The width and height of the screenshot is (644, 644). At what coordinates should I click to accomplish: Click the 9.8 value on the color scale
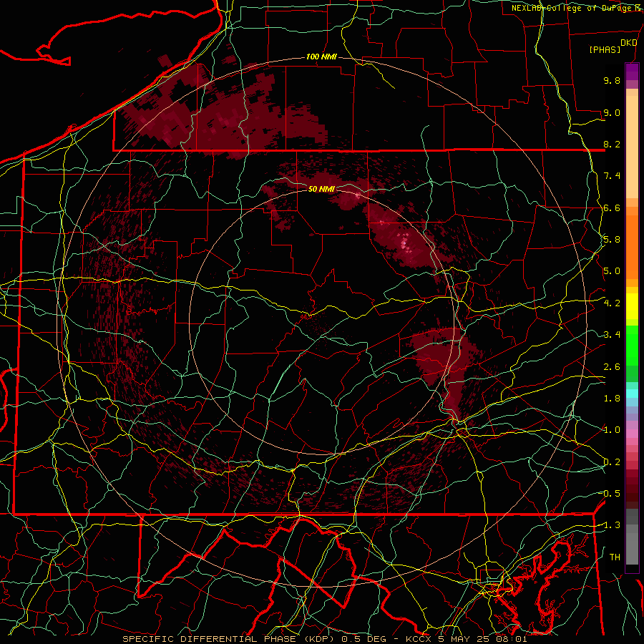tap(612, 80)
